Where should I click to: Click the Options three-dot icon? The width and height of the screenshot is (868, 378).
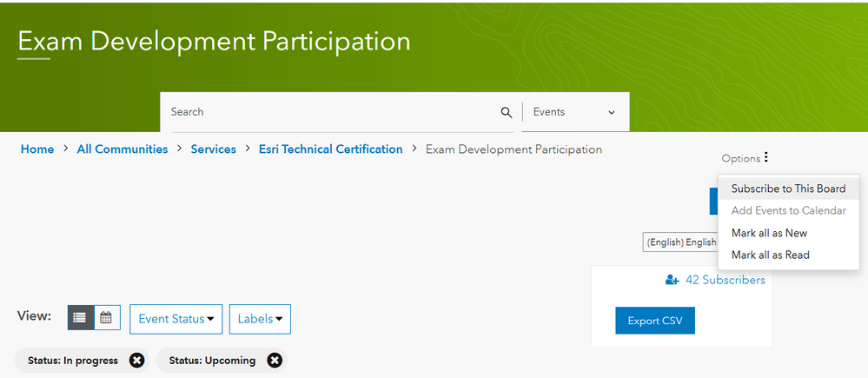coord(765,158)
